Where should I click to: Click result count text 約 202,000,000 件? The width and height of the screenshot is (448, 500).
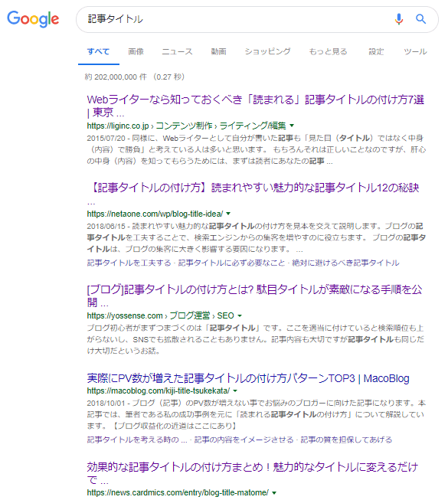click(x=116, y=77)
